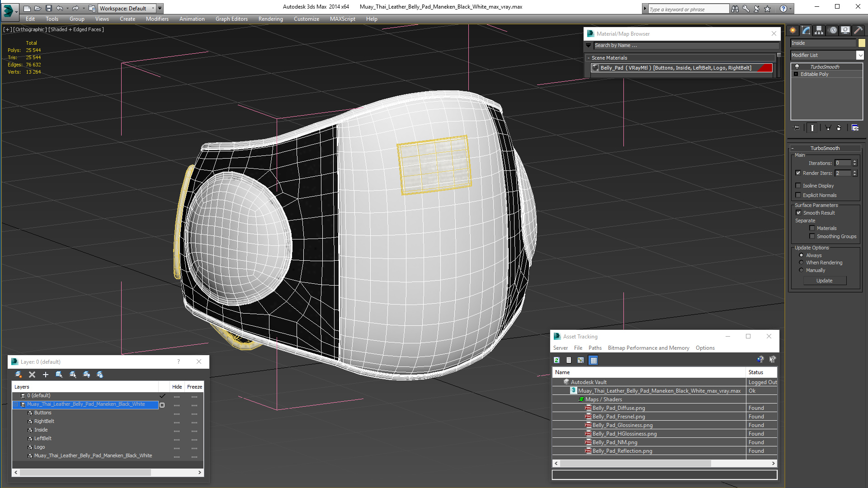Open the Hierarchy command panel tab
The height and width of the screenshot is (488, 868).
819,30
